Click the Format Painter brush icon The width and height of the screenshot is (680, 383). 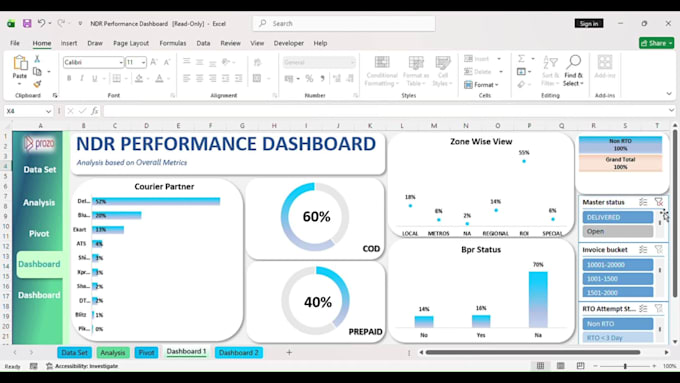37,84
